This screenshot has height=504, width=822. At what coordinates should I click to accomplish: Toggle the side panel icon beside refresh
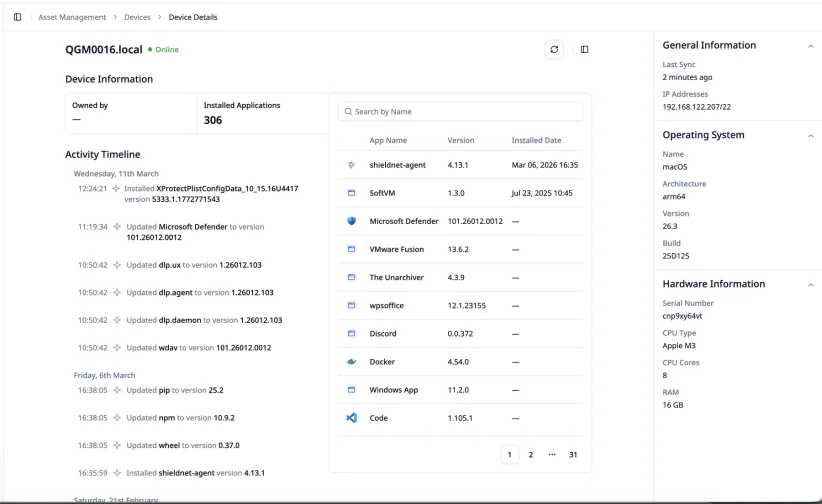pos(585,49)
